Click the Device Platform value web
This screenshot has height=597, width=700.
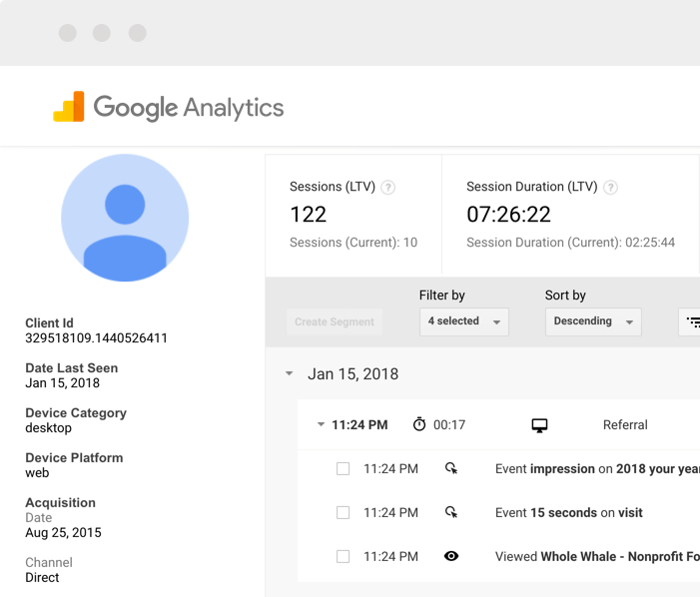(37, 473)
